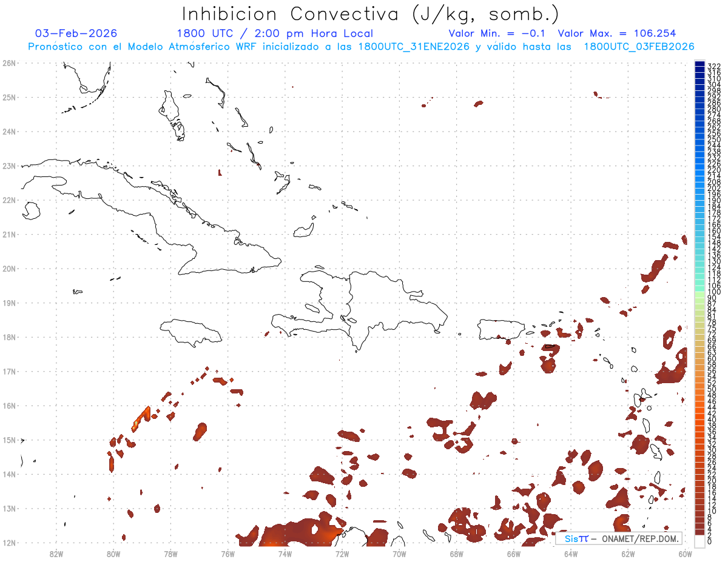Viewport: 728px width, 562px height.
Task: Click the longitude label "70W"
Action: (399, 553)
